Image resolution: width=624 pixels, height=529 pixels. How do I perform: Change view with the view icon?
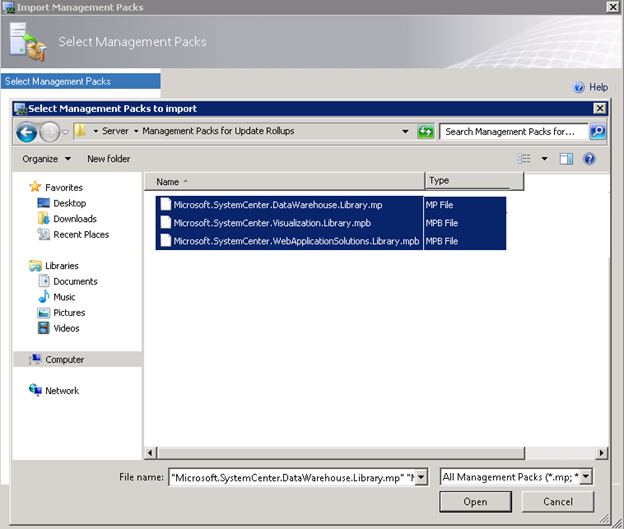[x=524, y=159]
